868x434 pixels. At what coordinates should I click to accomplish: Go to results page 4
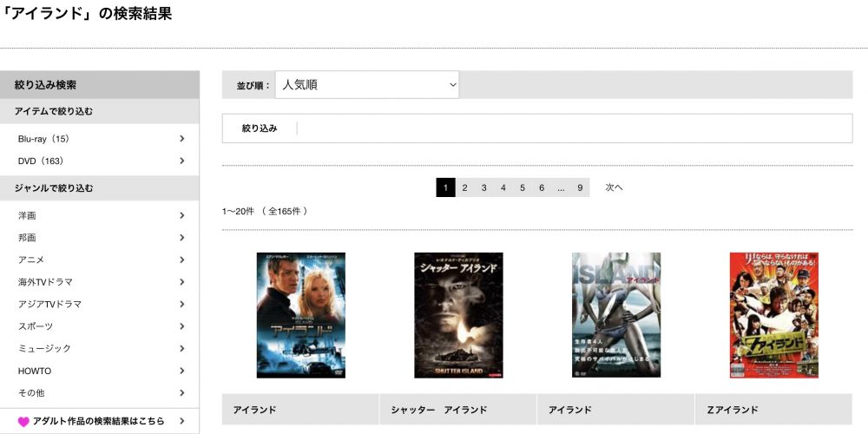click(x=503, y=187)
